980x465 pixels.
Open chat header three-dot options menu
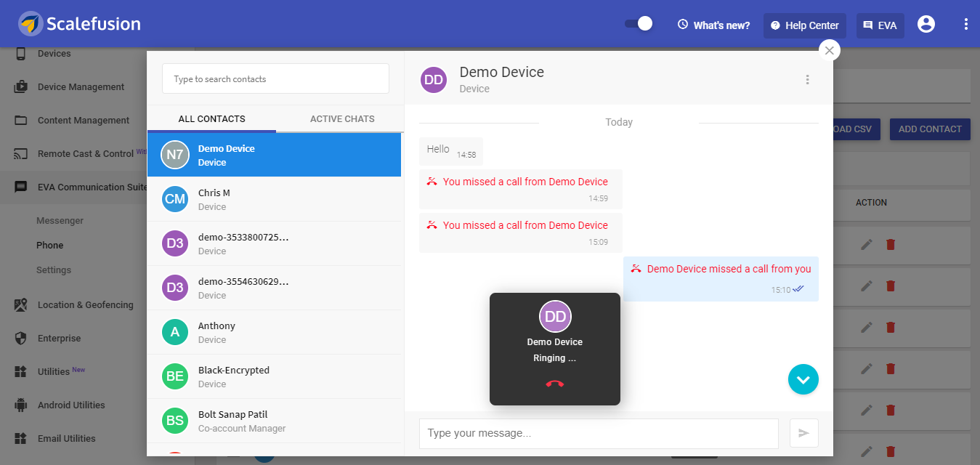point(807,79)
